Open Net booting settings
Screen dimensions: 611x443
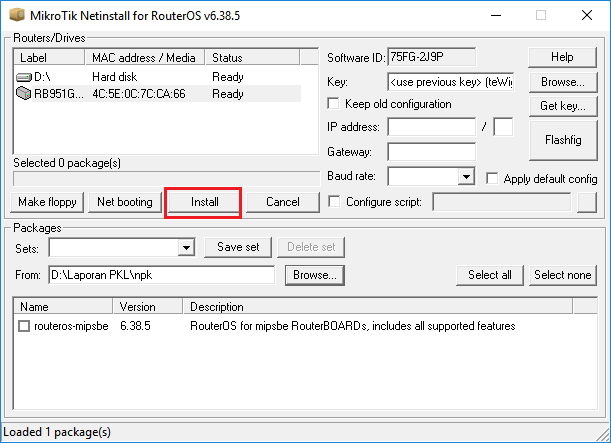[x=125, y=202]
